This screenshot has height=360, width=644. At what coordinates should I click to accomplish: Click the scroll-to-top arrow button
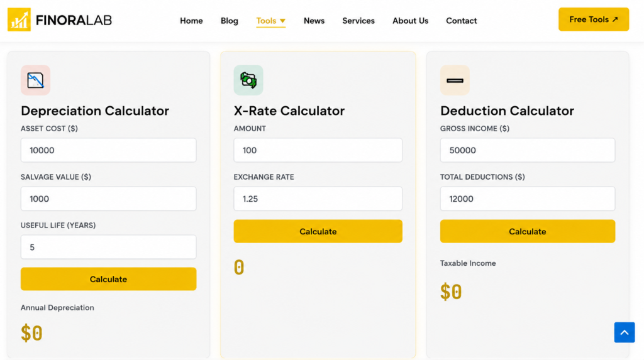(x=625, y=332)
